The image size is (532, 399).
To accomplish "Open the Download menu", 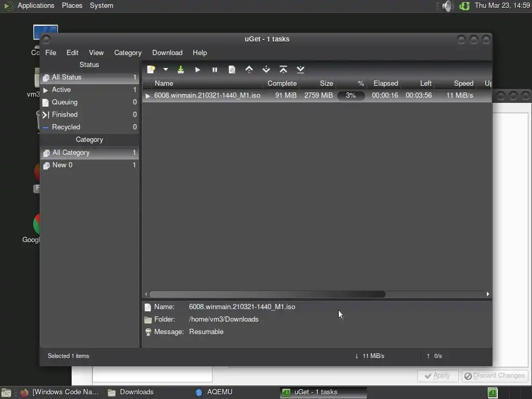I will pyautogui.click(x=167, y=52).
